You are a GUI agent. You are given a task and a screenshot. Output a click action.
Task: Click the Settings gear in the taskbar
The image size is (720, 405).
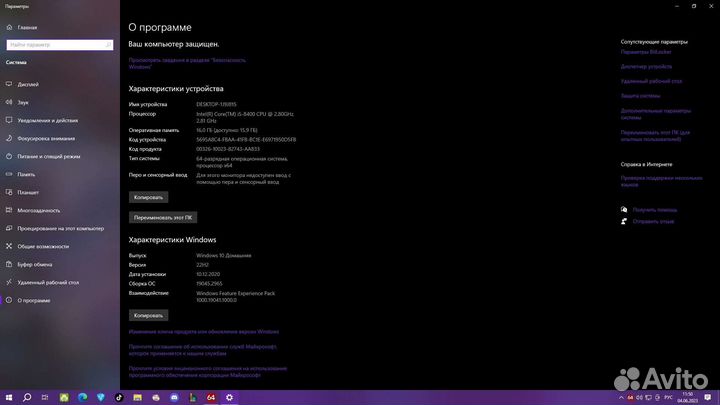229,398
